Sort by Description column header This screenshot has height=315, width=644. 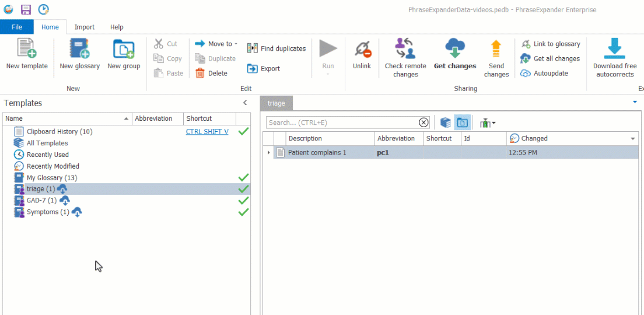[x=330, y=138]
